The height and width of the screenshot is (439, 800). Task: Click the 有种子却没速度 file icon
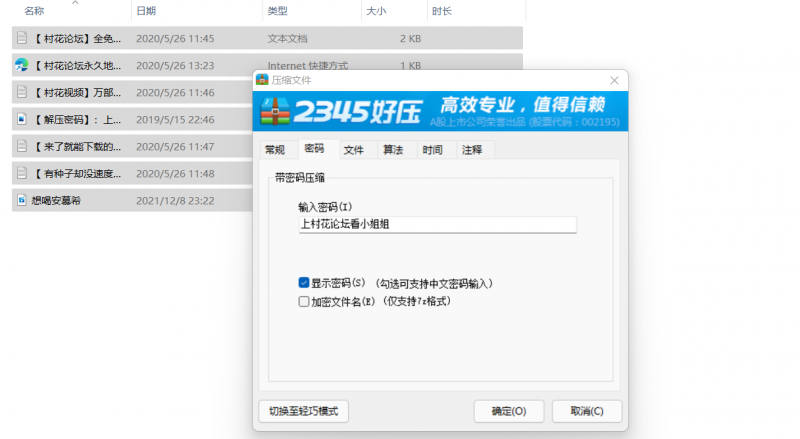21,173
